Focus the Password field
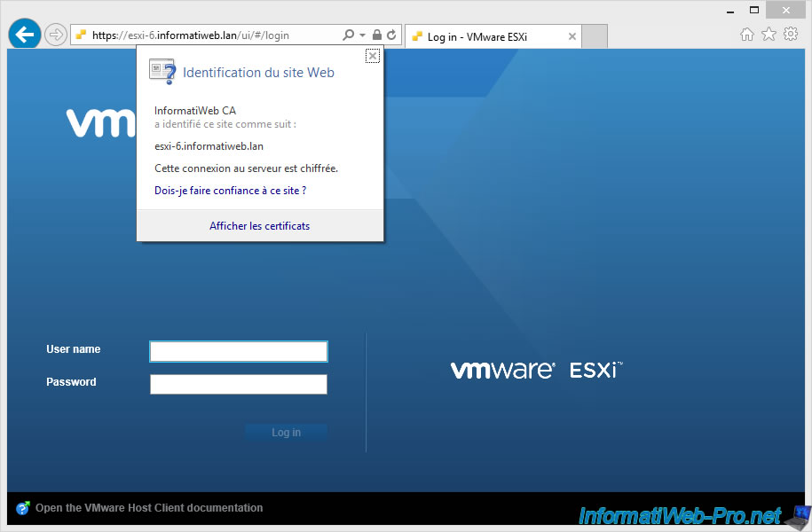The height and width of the screenshot is (532, 812). (x=239, y=384)
